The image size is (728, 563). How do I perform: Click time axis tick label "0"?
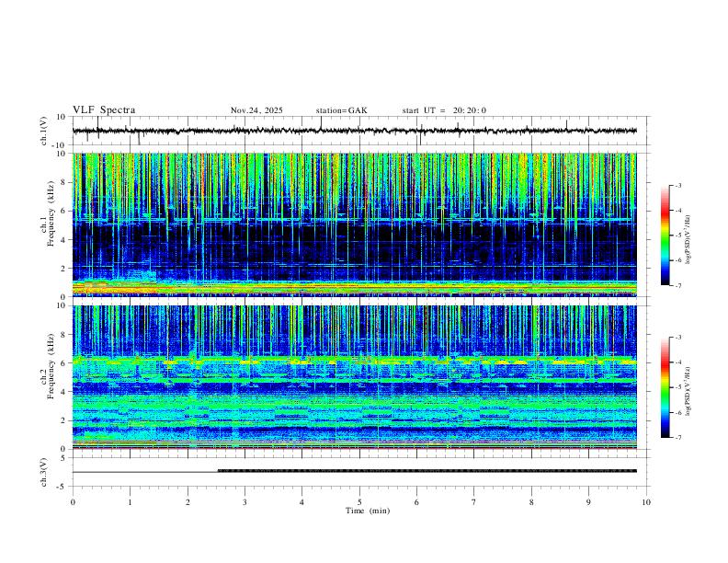coord(73,502)
